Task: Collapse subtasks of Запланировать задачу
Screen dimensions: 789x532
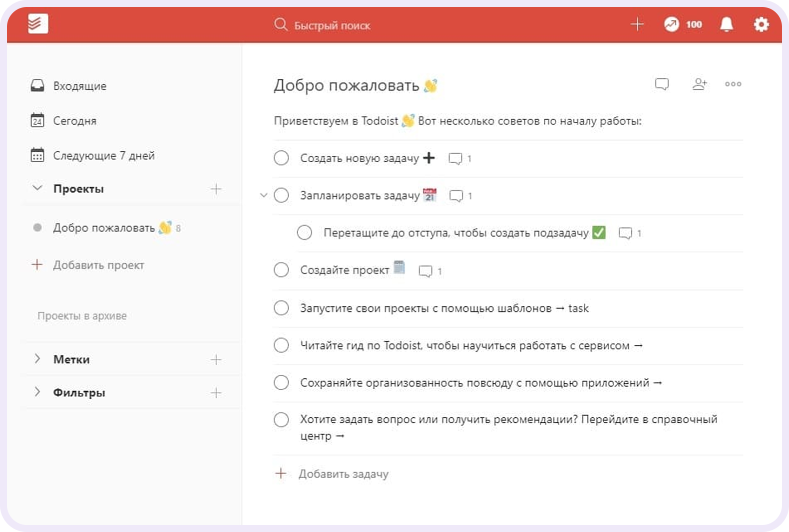Action: tap(264, 195)
